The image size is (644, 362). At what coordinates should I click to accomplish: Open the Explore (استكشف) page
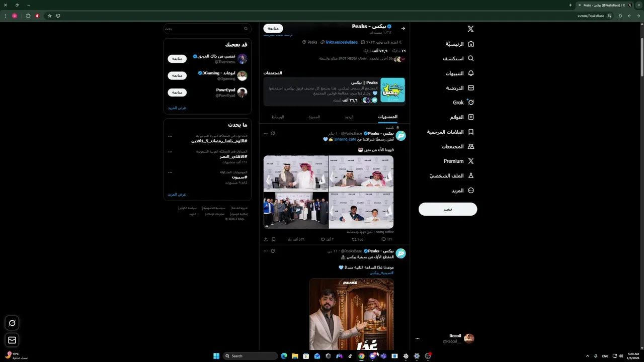click(x=458, y=58)
